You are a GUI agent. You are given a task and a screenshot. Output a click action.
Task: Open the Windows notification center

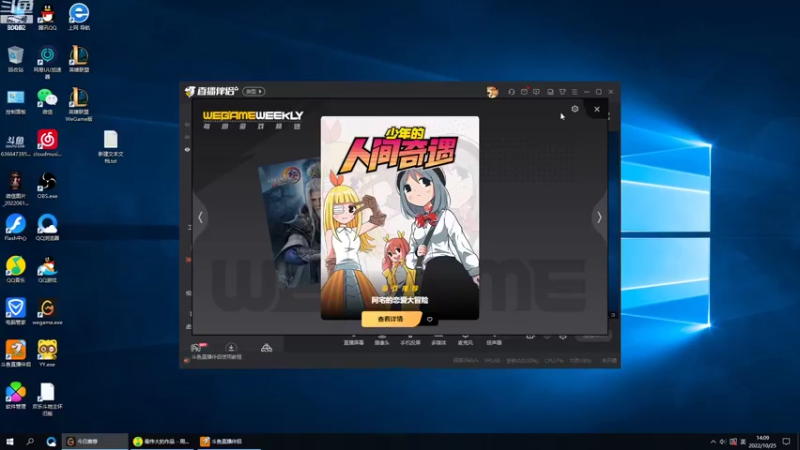(x=787, y=442)
